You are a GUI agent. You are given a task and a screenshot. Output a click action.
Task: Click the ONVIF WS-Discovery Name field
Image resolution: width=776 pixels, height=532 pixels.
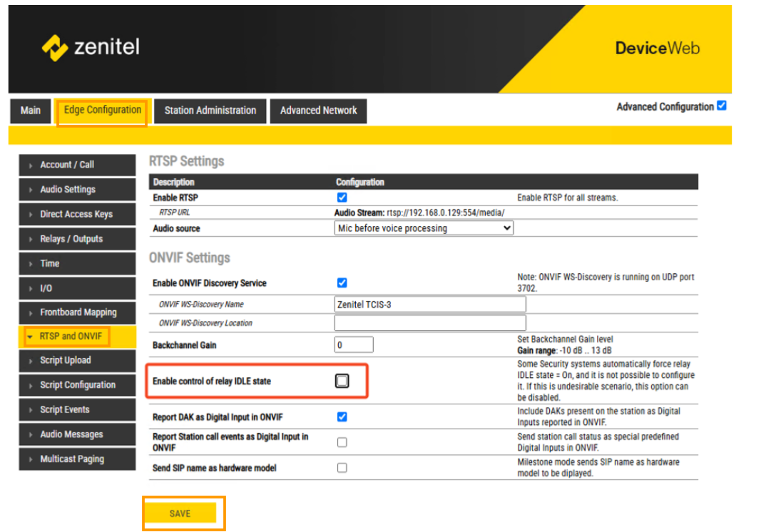tap(430, 305)
